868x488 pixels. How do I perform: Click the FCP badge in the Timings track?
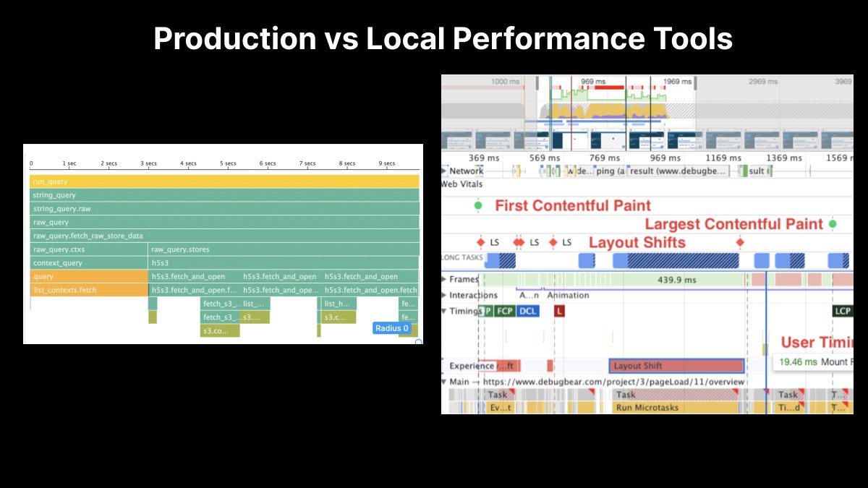505,310
